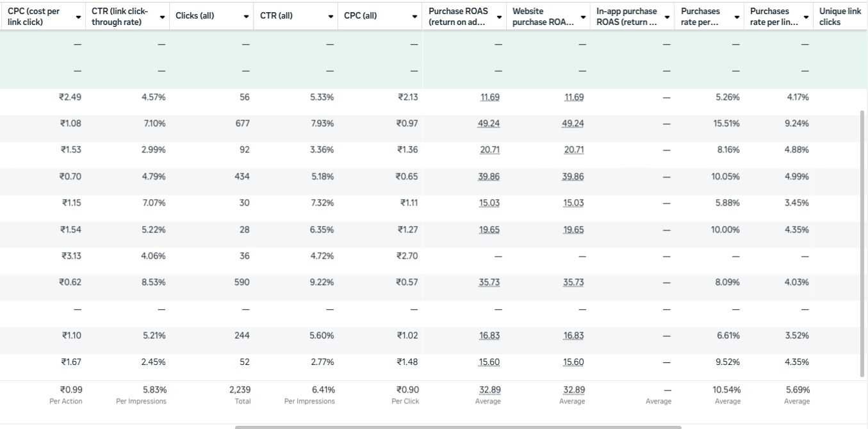Click the horizontal scrollbar below the table
Image resolution: width=868 pixels, height=429 pixels.
point(457,426)
